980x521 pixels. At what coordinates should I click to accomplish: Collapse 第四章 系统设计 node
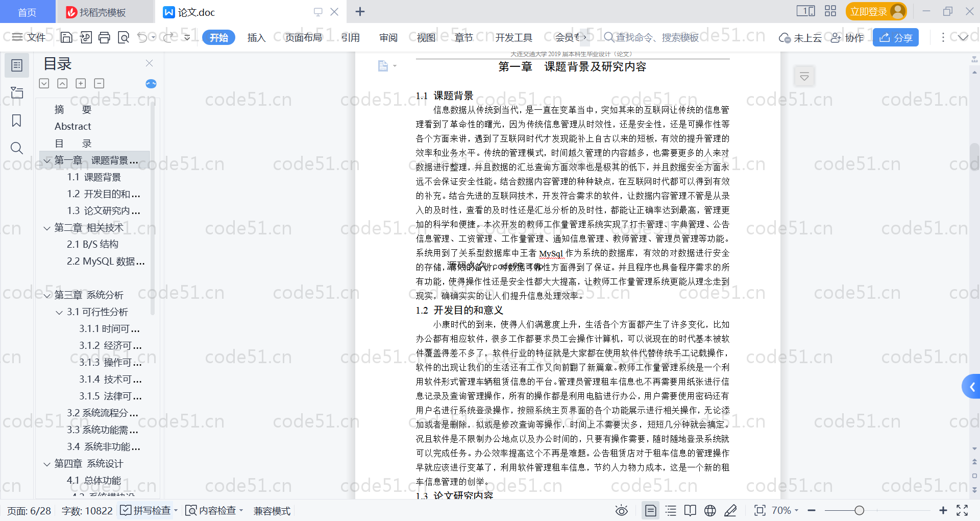(x=47, y=464)
